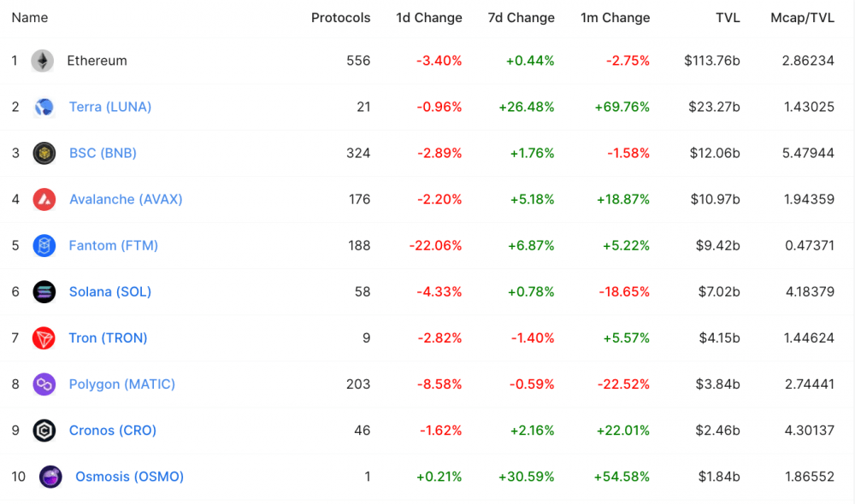This screenshot has width=855, height=504.
Task: Sort by the 1d Change column header
Action: 429,18
